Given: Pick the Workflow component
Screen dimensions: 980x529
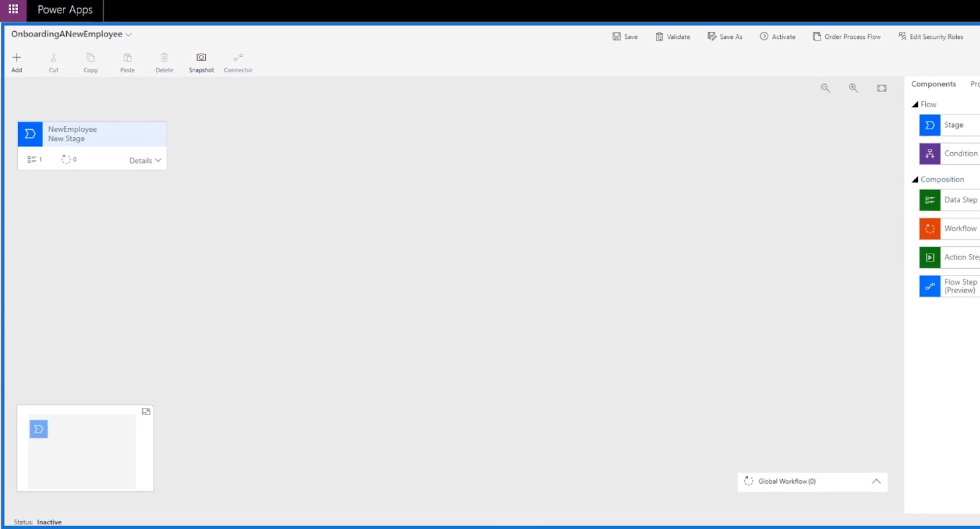Looking at the screenshot, I should click(x=950, y=228).
